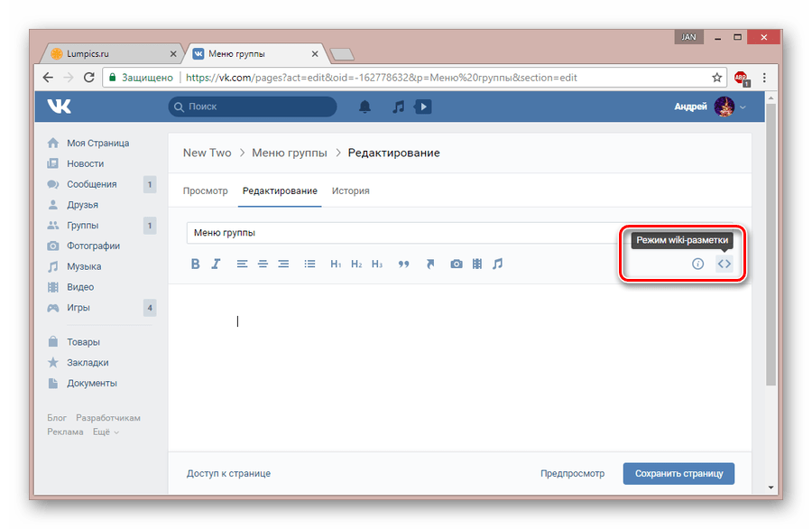Screen dimensions: 812x529
Task: Click New Two breadcrumb link
Action: 208,153
